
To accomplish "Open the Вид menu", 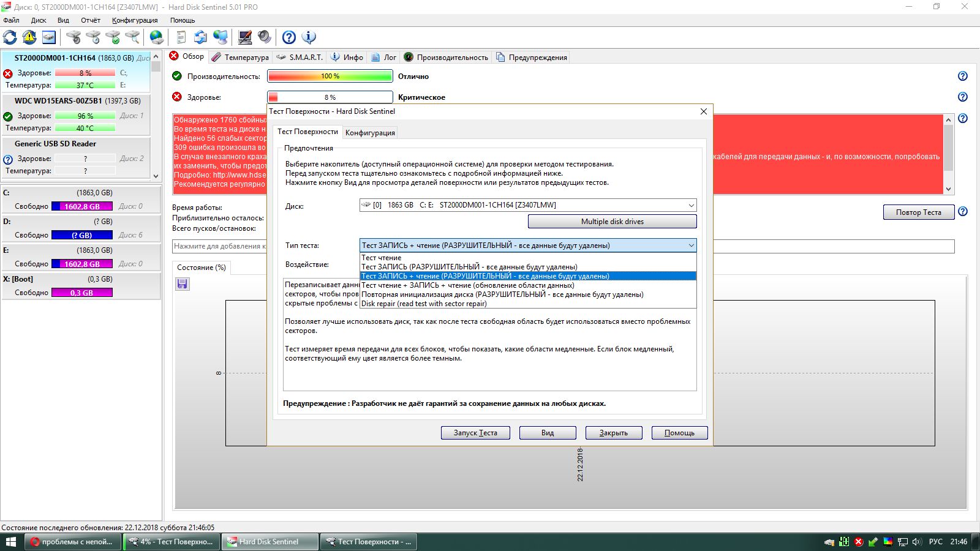I will (x=63, y=20).
